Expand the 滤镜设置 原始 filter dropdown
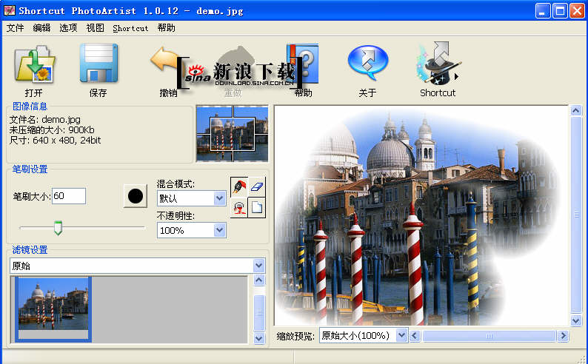 click(258, 266)
